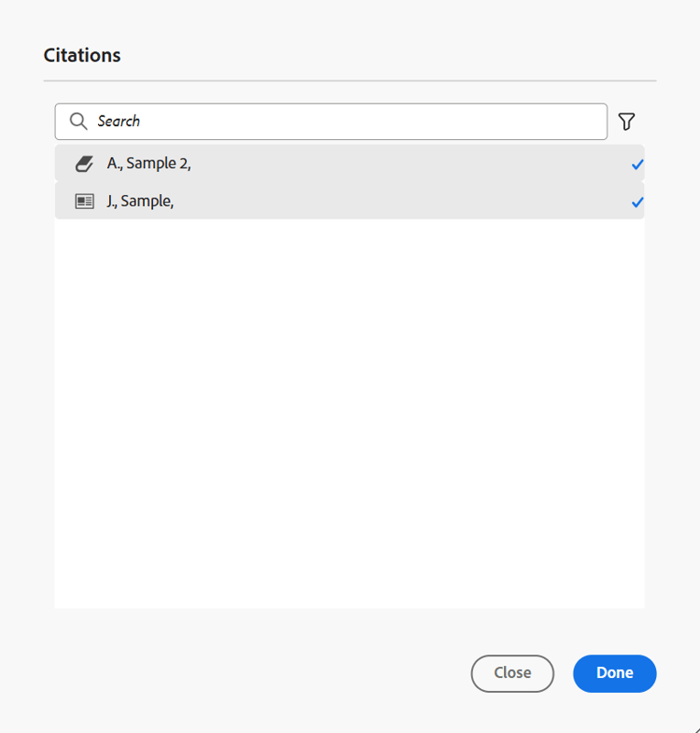Expand filter options next to the search box

[x=626, y=121]
